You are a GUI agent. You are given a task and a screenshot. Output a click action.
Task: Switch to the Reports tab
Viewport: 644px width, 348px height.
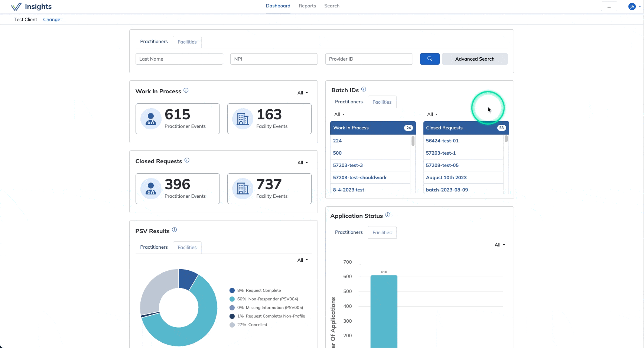coord(307,6)
